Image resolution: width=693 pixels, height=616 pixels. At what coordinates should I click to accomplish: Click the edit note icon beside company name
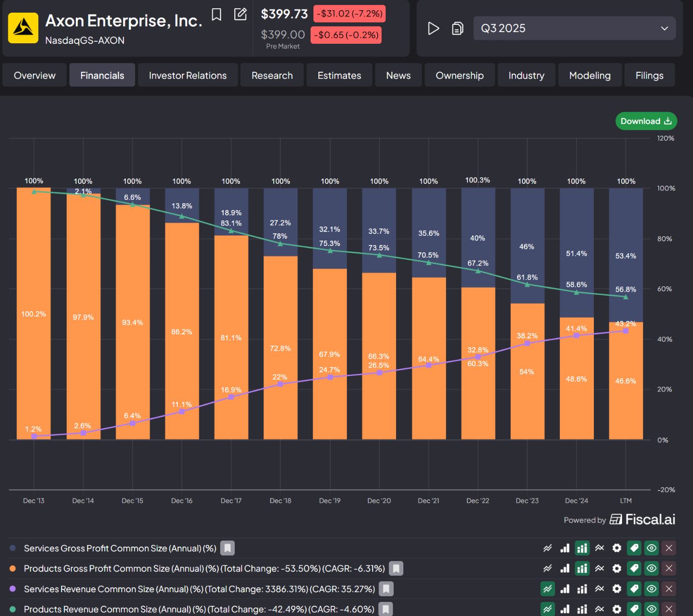point(241,14)
